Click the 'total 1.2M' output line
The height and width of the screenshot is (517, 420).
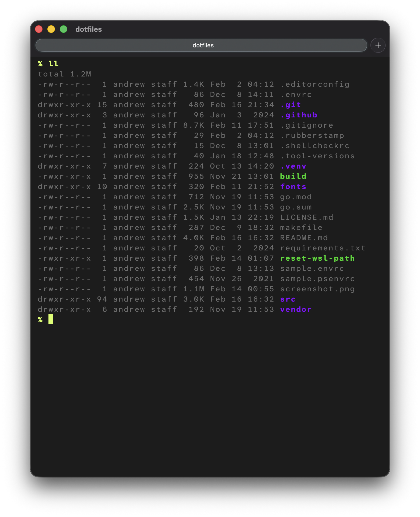[65, 74]
